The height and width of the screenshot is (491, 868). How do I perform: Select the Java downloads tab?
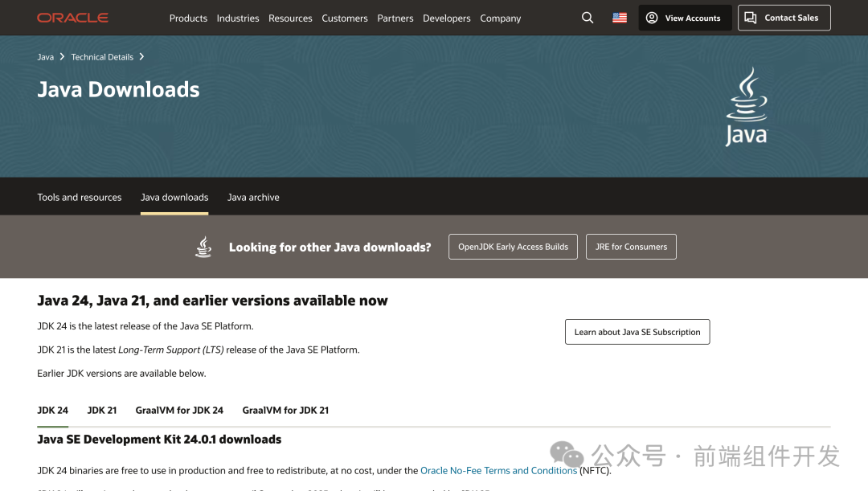tap(174, 197)
